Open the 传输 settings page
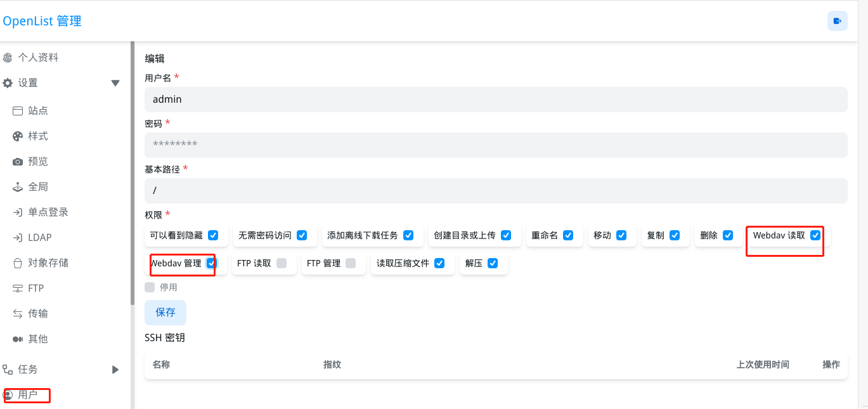This screenshot has width=868, height=409. coord(38,313)
